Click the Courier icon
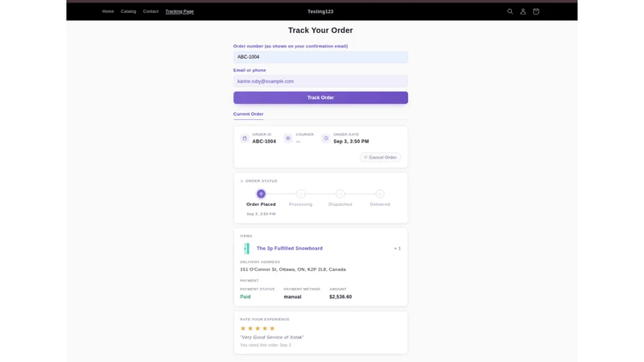Viewport: 644px width, 362px height. [288, 138]
